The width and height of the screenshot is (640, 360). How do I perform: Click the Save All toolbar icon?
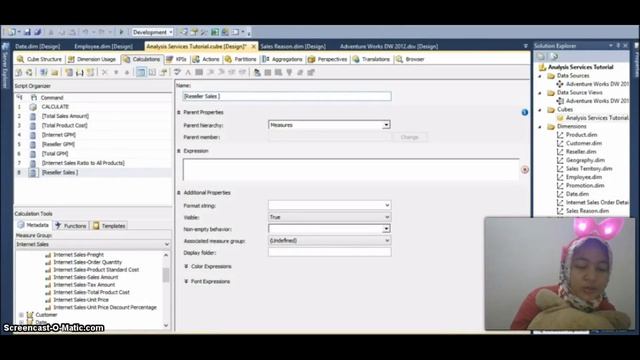[38, 32]
